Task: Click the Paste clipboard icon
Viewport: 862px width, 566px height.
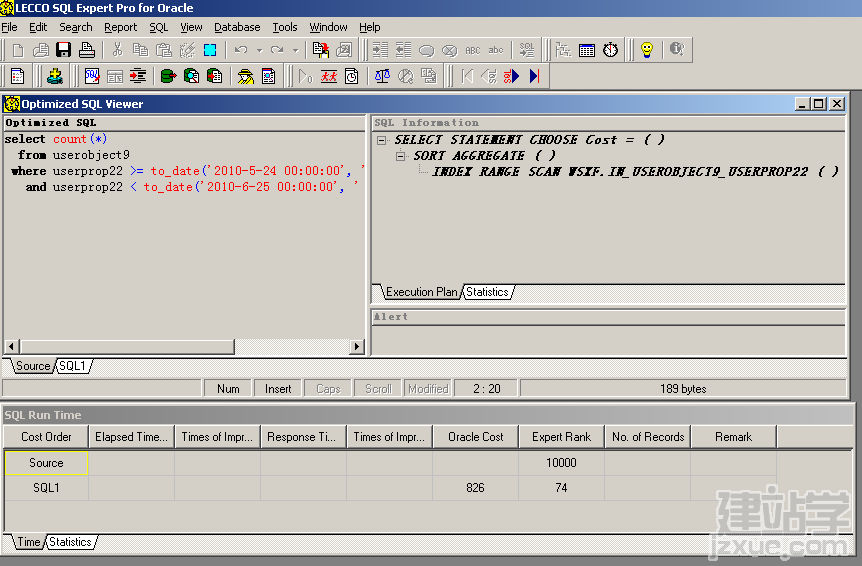Action: (x=164, y=51)
